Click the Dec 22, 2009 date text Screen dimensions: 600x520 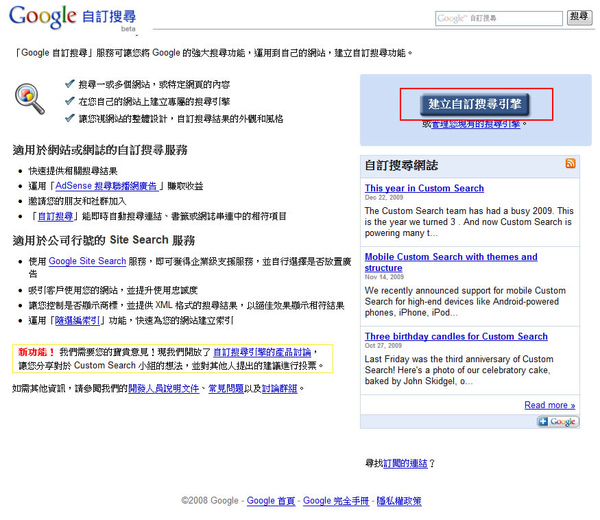(384, 197)
